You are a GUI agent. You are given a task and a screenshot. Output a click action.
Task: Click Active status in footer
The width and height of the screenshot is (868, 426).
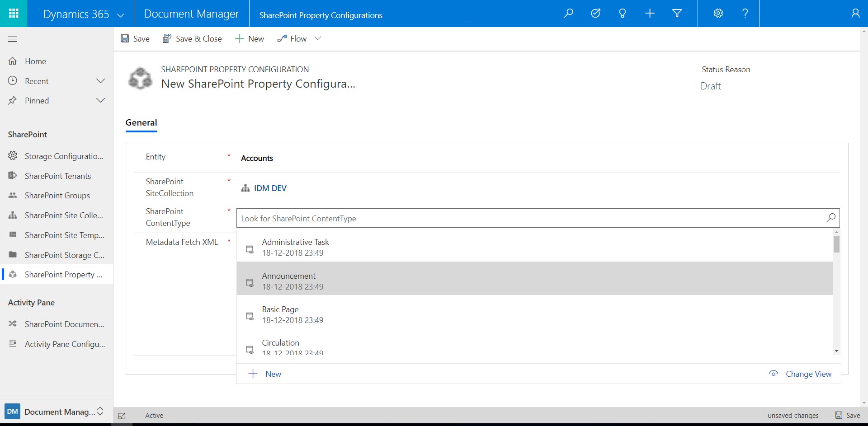[154, 415]
